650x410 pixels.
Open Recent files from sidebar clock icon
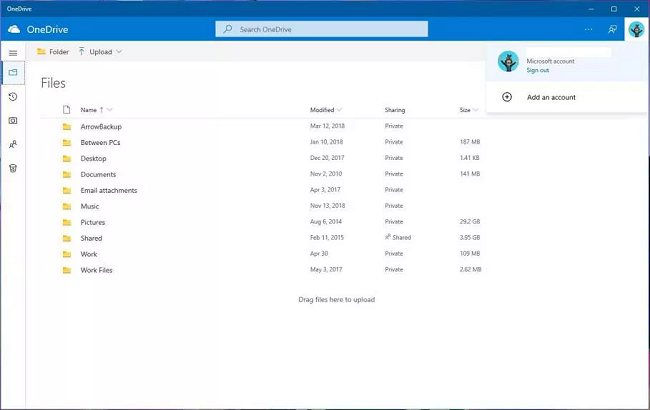[13, 97]
